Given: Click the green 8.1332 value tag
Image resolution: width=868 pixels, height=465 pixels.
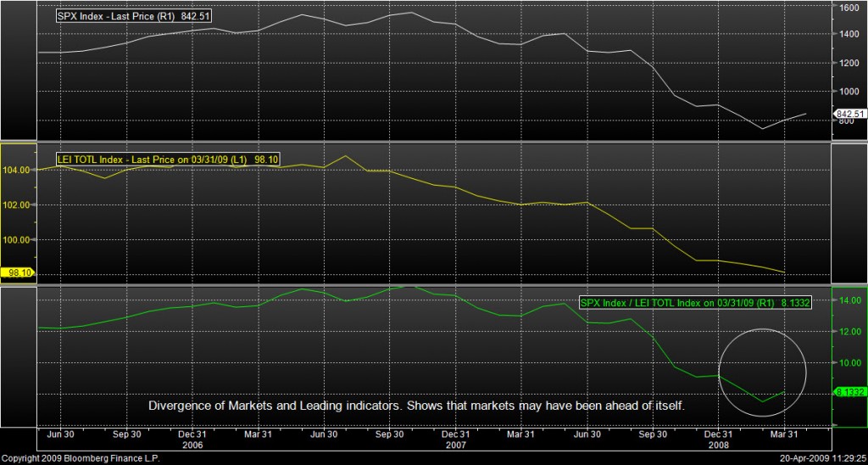Looking at the screenshot, I should coord(850,392).
